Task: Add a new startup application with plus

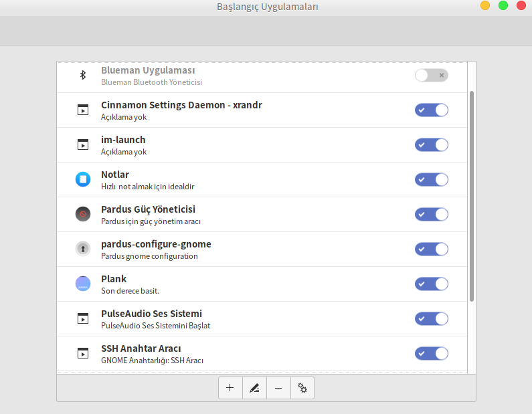Action: pos(230,388)
